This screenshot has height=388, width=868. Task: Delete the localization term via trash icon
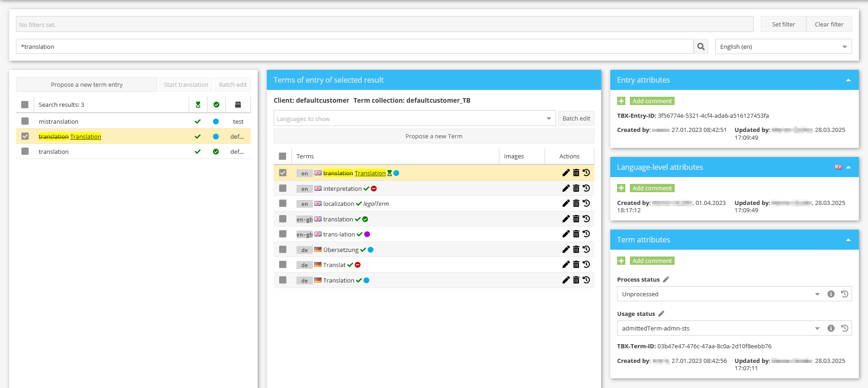576,204
